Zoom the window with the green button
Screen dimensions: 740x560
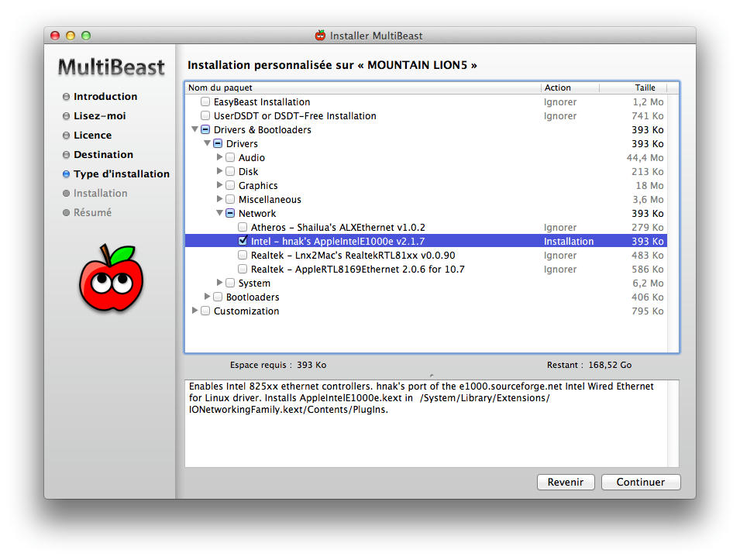86,36
